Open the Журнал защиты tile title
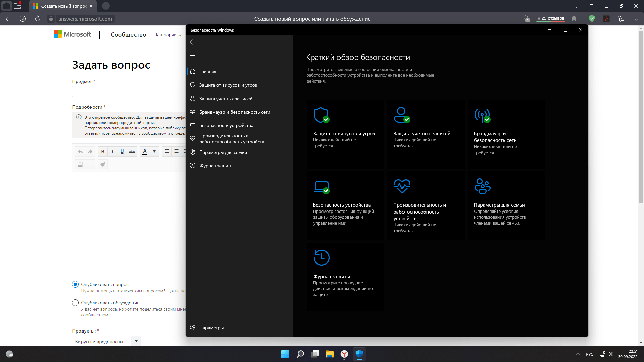Viewport: 644px width, 362px height. click(x=331, y=276)
